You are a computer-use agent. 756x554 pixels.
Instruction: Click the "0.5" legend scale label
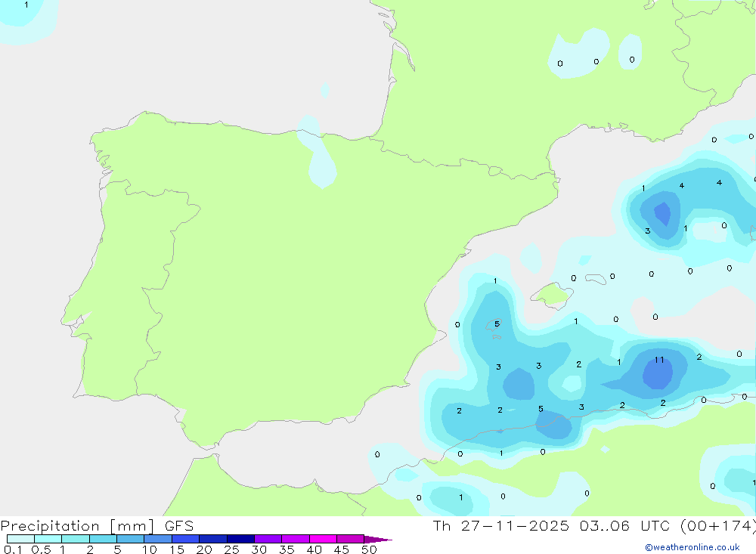click(x=41, y=549)
